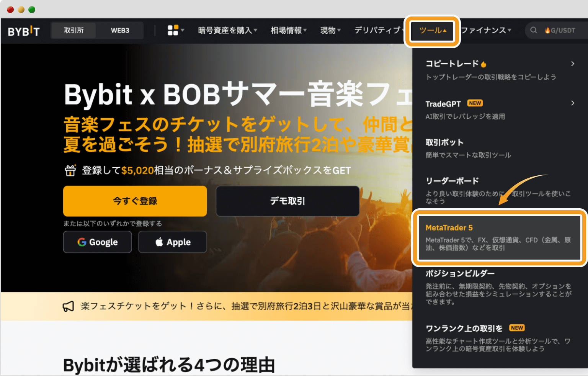Screen dimensions: 588x376
Task: Click the description AI取引でレバレッジを適用
Action: tap(465, 116)
